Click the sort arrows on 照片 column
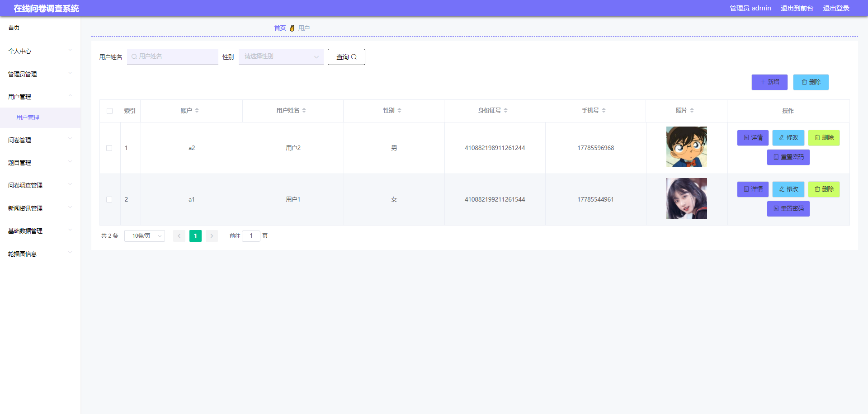 click(692, 111)
